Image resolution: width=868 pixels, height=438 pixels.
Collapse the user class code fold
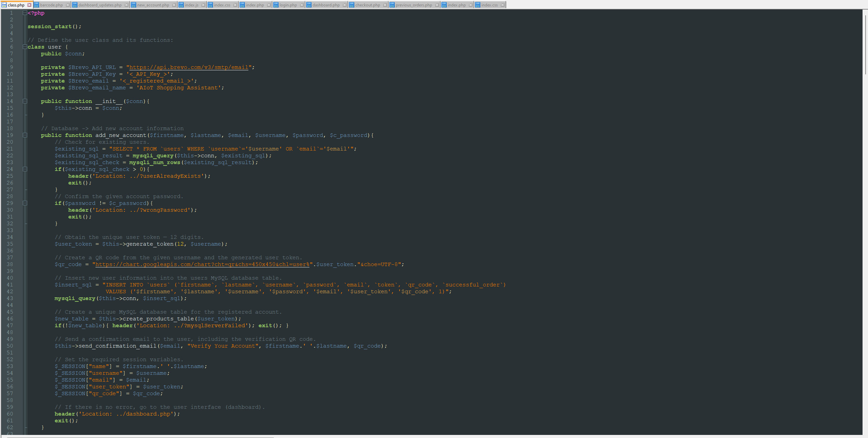click(x=24, y=47)
